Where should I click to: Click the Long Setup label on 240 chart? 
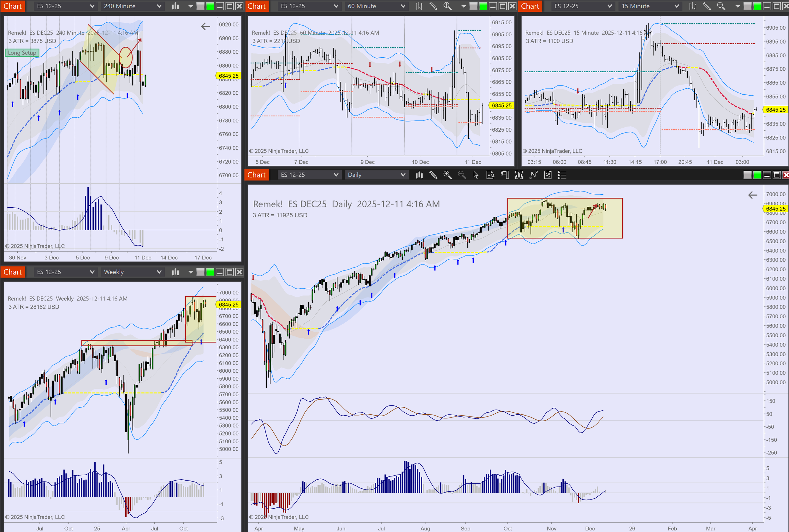[22, 53]
